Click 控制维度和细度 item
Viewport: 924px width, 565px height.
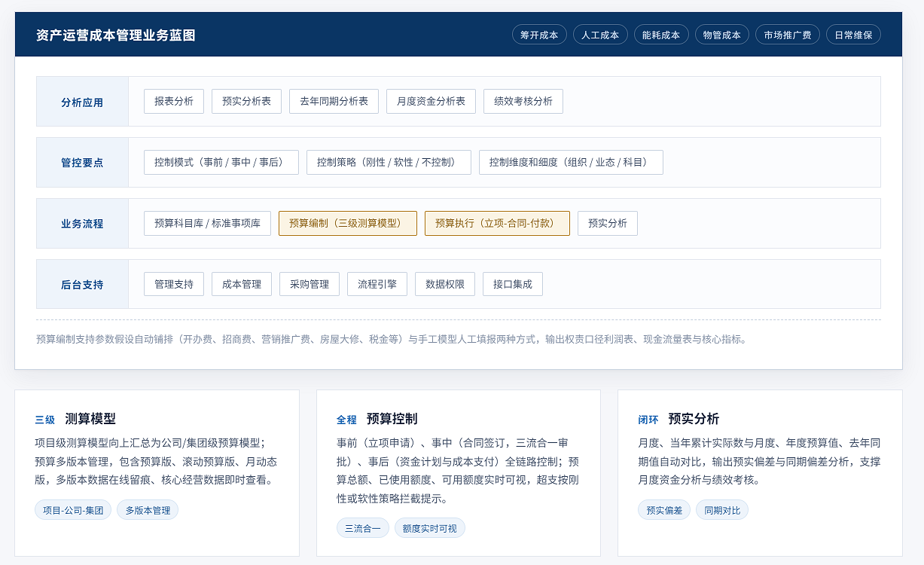coord(571,162)
